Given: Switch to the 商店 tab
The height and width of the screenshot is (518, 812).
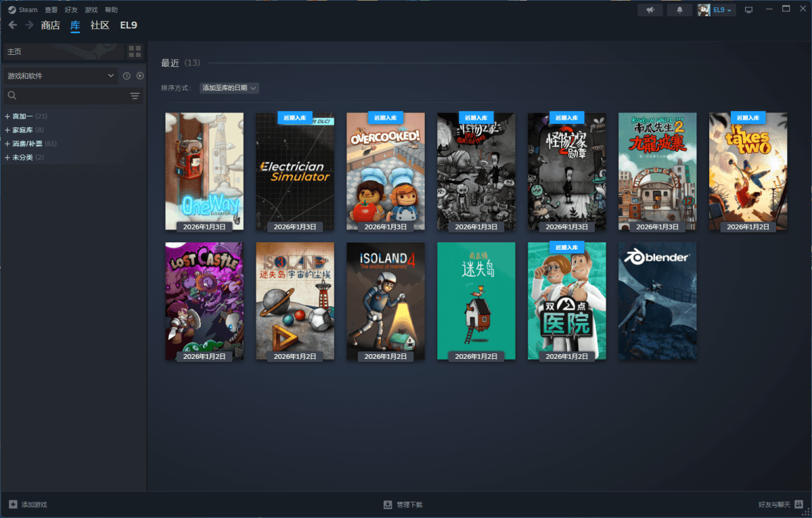Looking at the screenshot, I should pos(50,25).
